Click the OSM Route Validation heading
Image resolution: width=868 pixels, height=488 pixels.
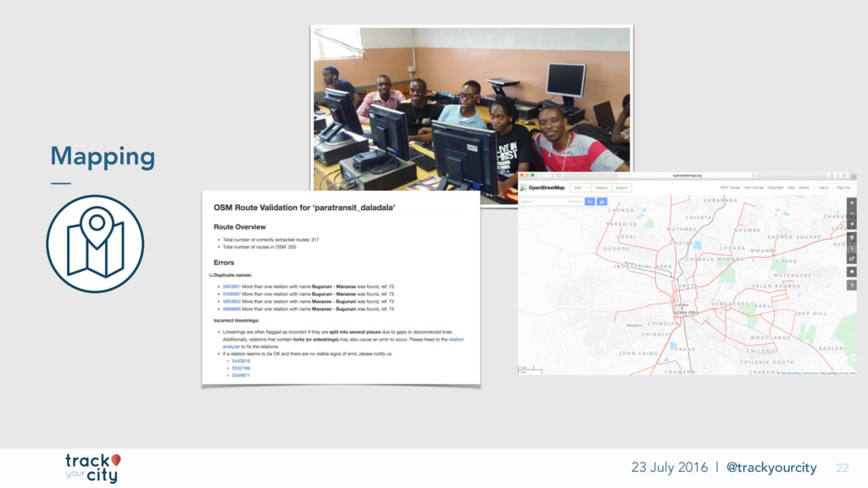click(304, 208)
